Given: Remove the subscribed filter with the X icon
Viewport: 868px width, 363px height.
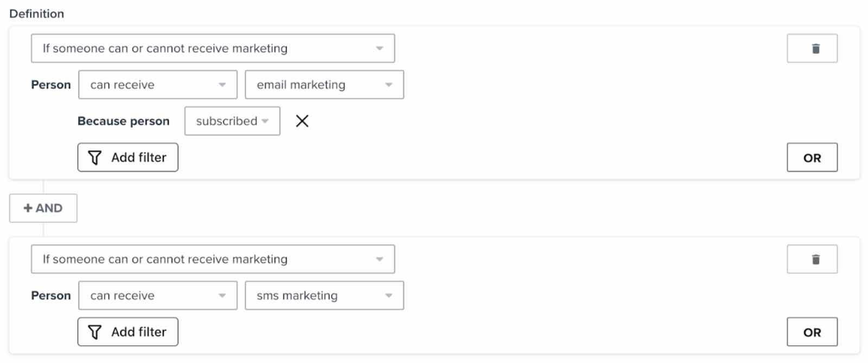Looking at the screenshot, I should 302,121.
